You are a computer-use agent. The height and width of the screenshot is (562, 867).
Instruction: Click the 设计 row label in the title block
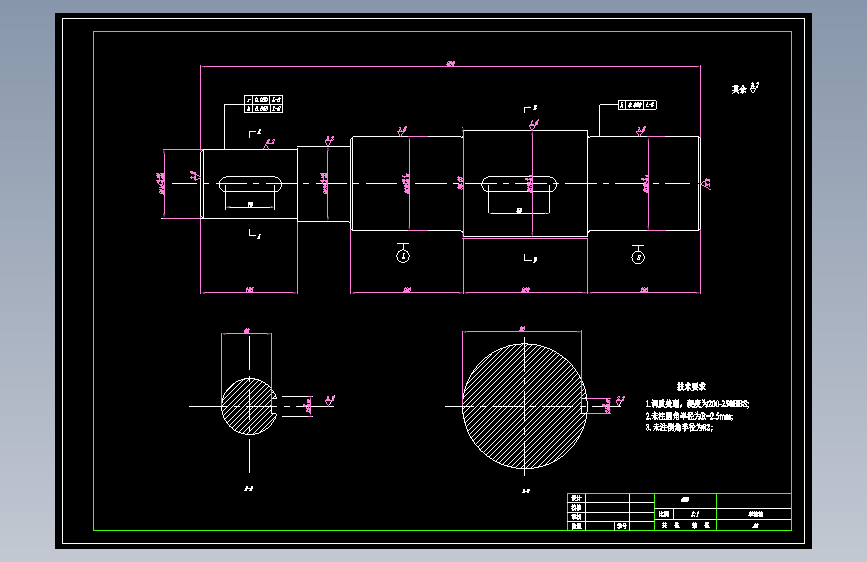point(576,498)
